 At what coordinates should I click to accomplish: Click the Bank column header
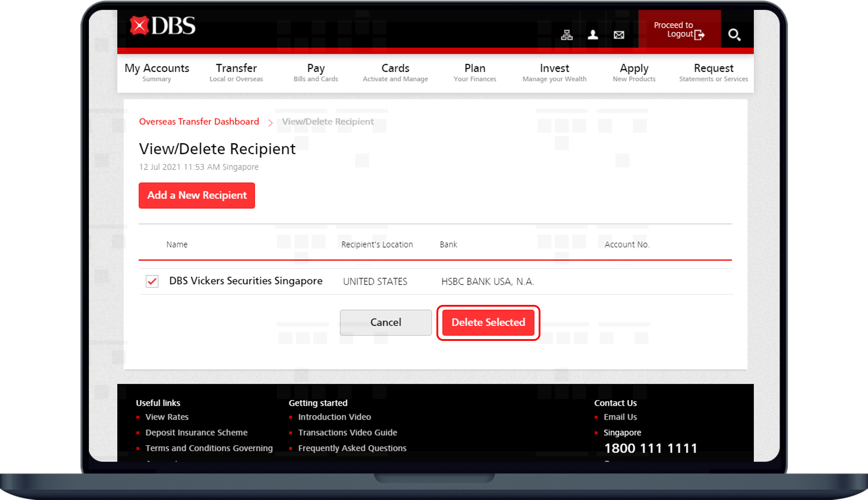(x=448, y=244)
